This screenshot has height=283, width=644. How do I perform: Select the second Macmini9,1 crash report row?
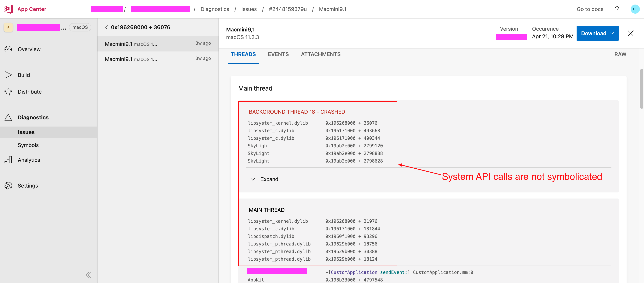pyautogui.click(x=158, y=59)
